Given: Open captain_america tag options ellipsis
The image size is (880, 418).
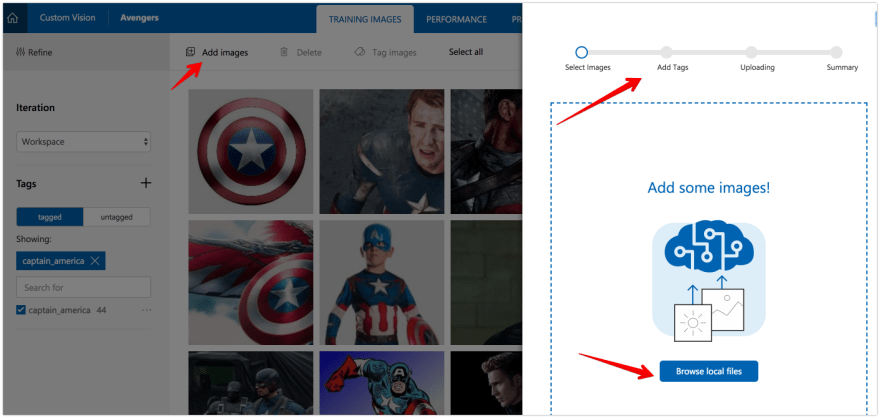Looking at the screenshot, I should tap(146, 310).
